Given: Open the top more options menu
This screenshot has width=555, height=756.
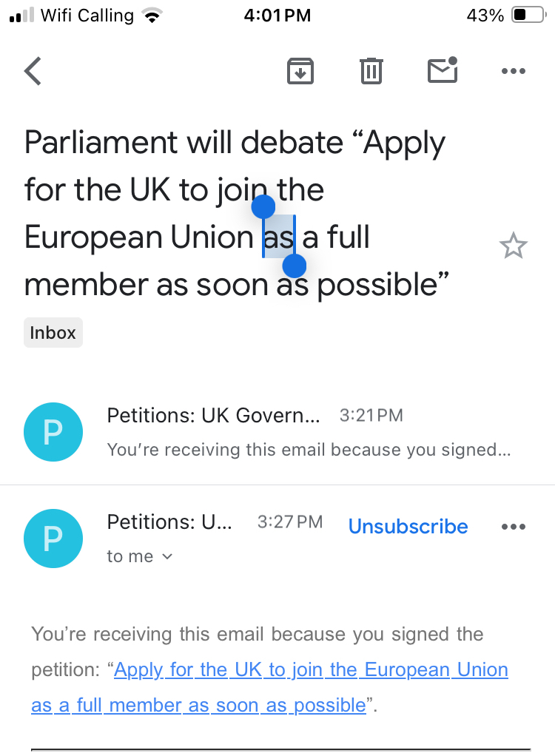Looking at the screenshot, I should (x=513, y=71).
